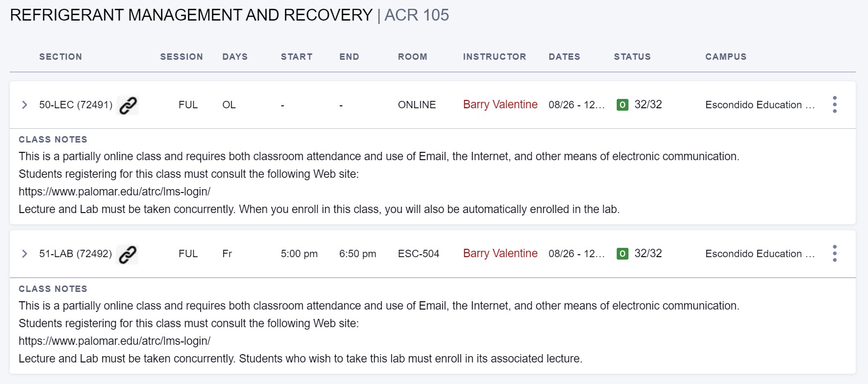Open the palomar.edu URL in lecture class notes
This screenshot has width=868, height=384.
tap(115, 192)
